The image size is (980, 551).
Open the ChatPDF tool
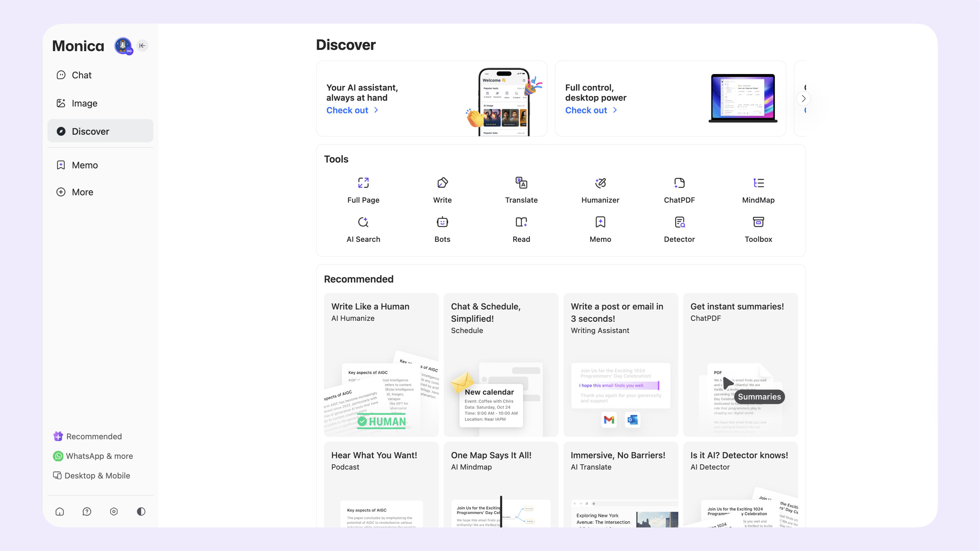coord(679,190)
